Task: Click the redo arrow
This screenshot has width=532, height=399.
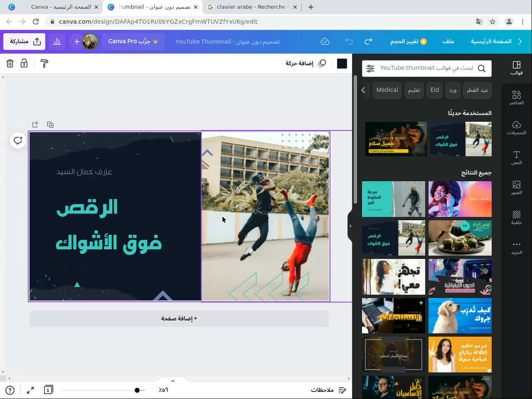Action: click(368, 42)
